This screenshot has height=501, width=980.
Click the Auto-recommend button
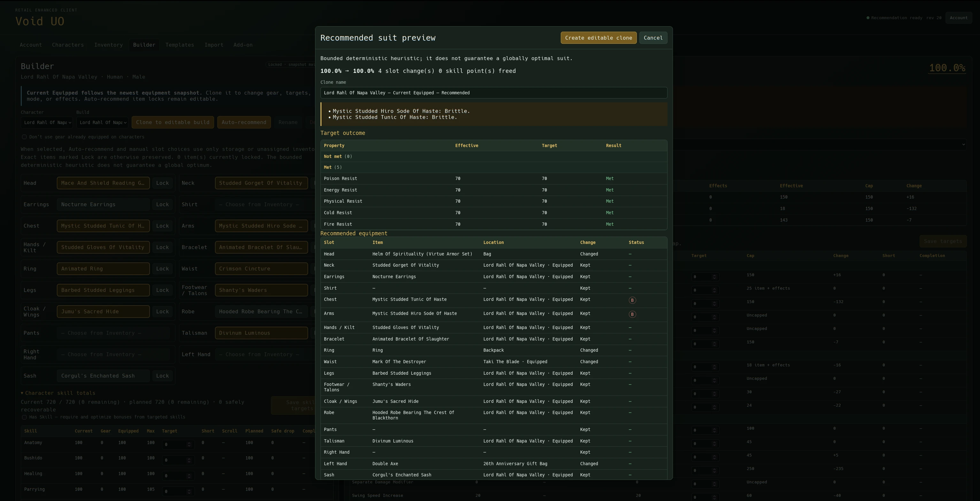244,122
